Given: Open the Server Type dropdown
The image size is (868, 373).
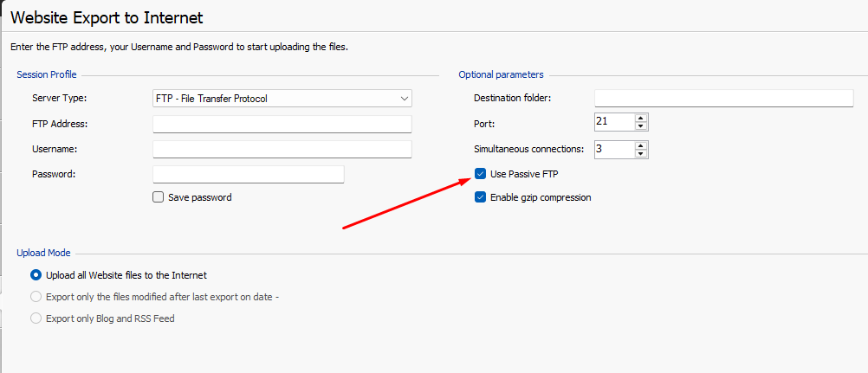Looking at the screenshot, I should click(x=282, y=99).
